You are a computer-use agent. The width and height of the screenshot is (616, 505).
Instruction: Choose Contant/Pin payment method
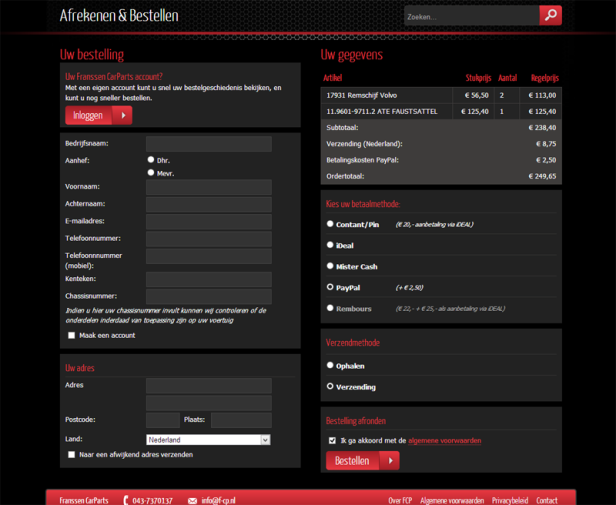330,224
